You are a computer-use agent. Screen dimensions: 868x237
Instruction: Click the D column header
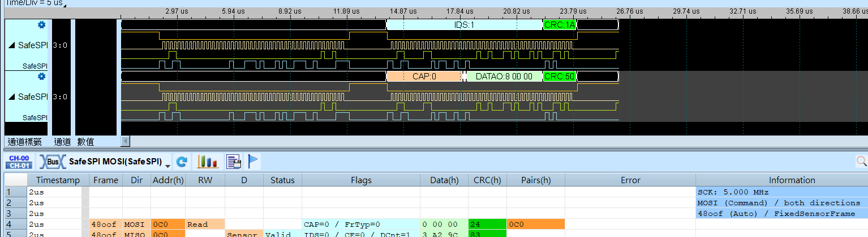(244, 180)
